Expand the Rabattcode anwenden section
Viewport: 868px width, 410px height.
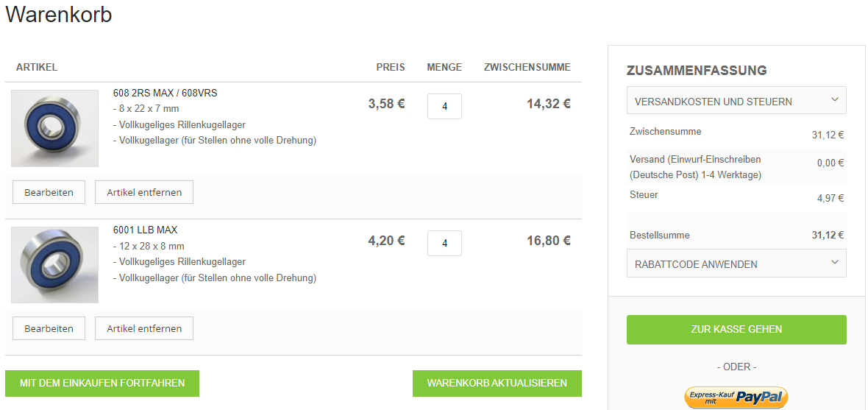(x=695, y=264)
